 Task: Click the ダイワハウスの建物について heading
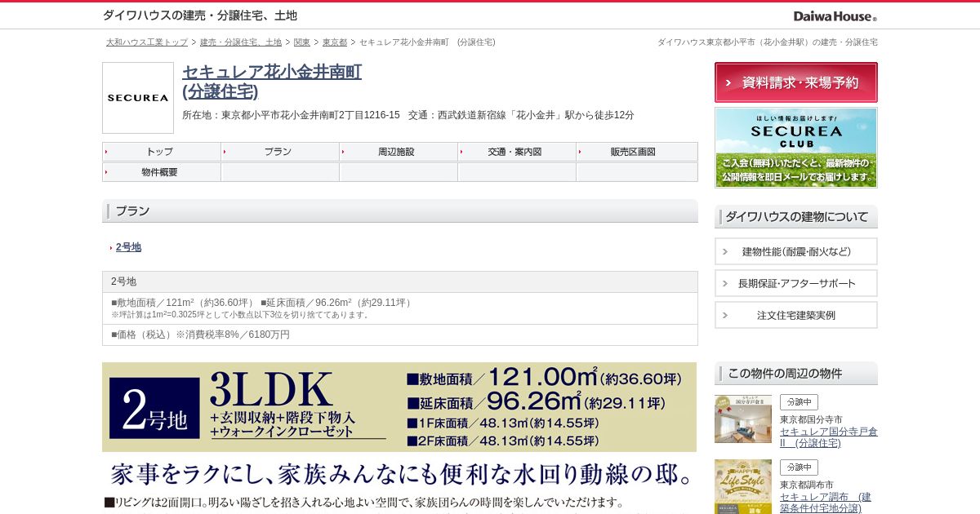coord(796,217)
